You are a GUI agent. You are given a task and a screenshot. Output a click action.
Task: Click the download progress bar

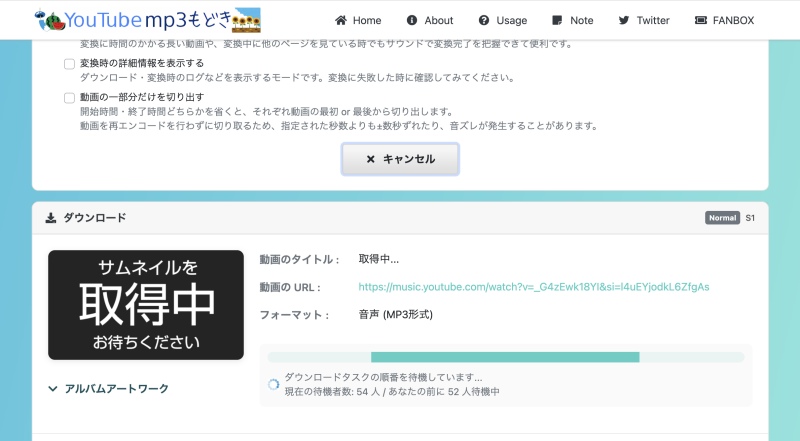point(506,357)
